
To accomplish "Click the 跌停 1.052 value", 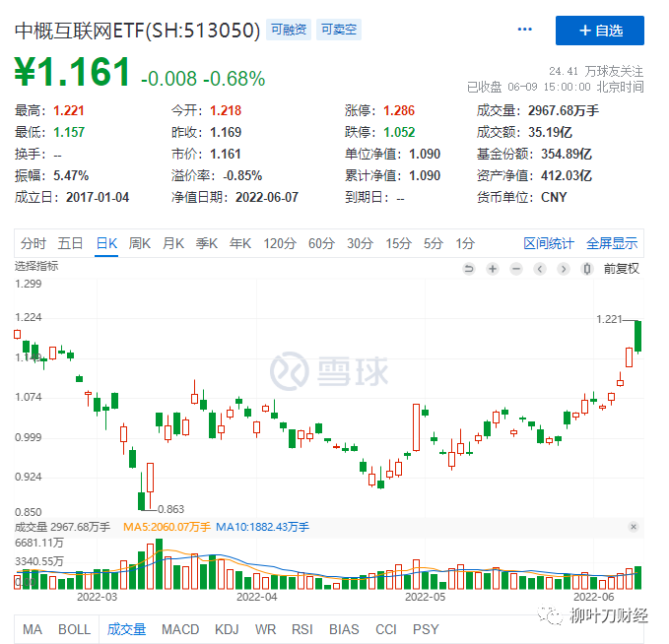I will click(399, 132).
